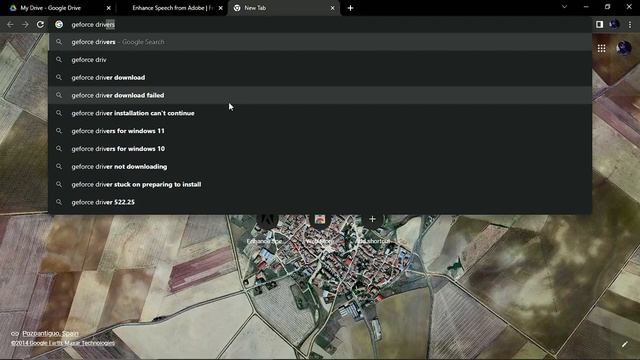Image resolution: width=640 pixels, height=360 pixels.
Task: Select suggestion geforce drivers - Google Search
Action: [x=320, y=42]
